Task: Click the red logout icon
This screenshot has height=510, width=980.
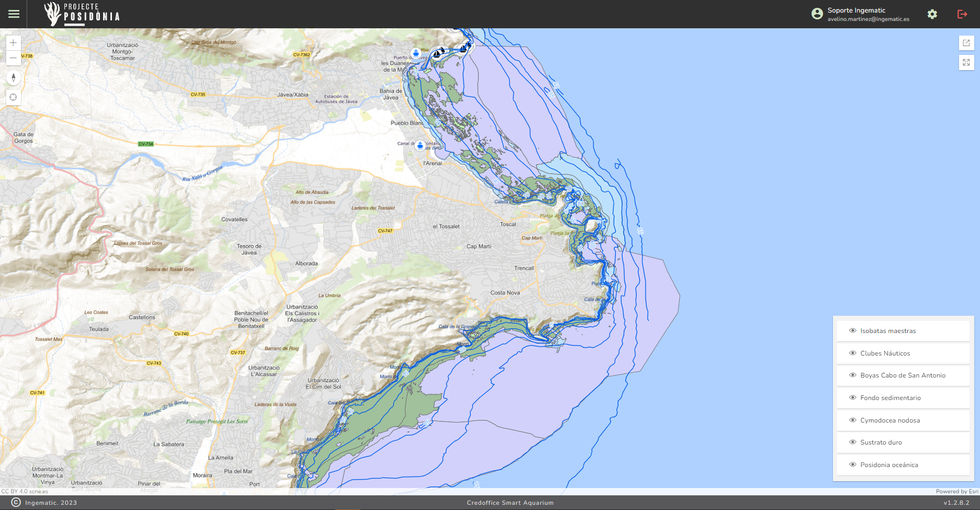Action: click(x=962, y=14)
